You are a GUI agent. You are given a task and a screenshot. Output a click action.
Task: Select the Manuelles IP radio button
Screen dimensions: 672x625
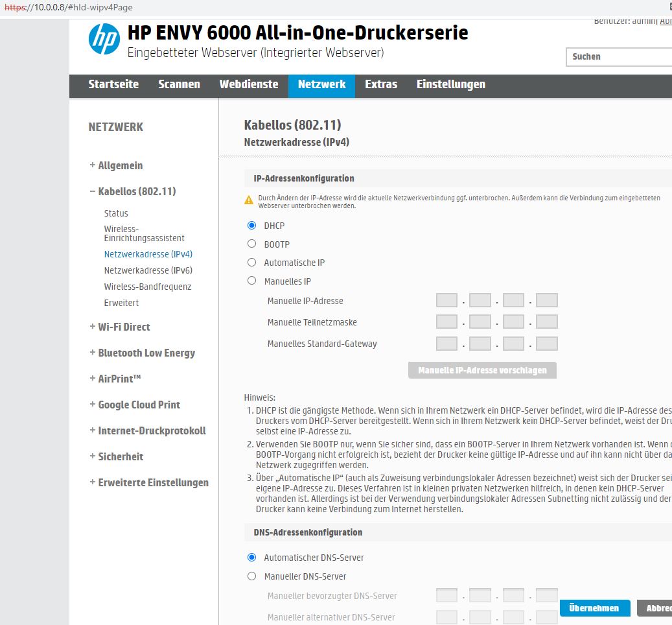(251, 281)
